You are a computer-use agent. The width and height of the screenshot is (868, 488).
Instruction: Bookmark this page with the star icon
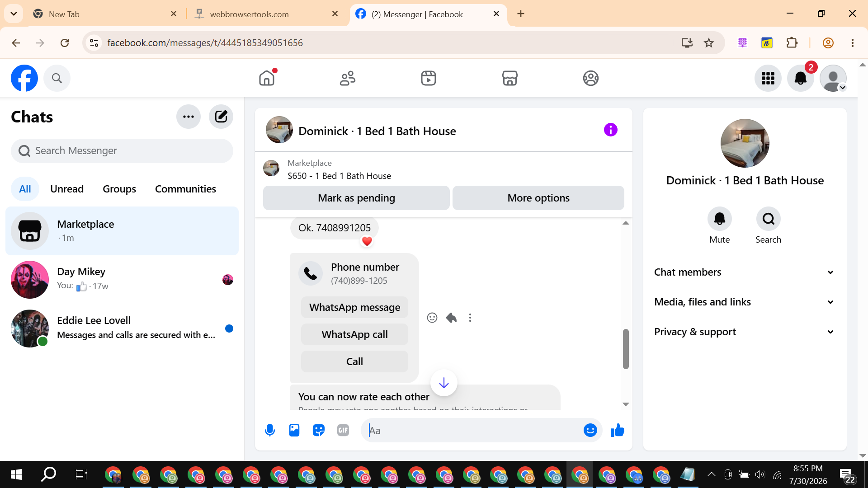click(709, 43)
